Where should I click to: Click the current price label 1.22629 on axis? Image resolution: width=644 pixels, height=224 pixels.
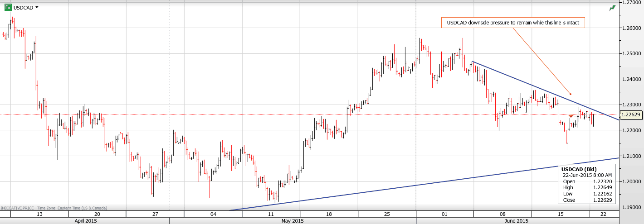click(631, 114)
